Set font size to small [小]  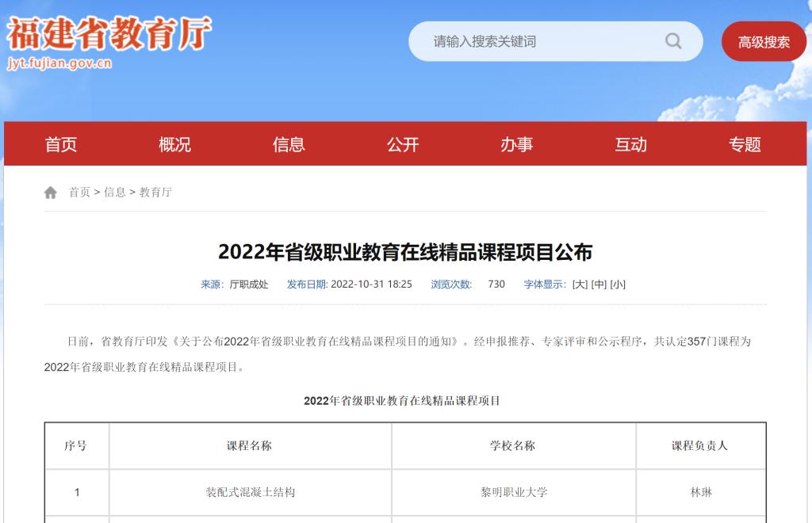618,284
